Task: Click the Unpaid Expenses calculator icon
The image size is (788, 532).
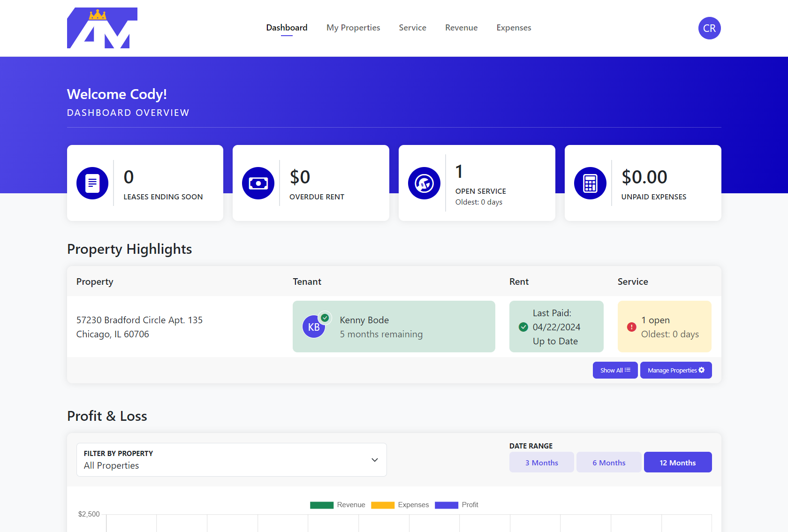Action: pos(590,183)
